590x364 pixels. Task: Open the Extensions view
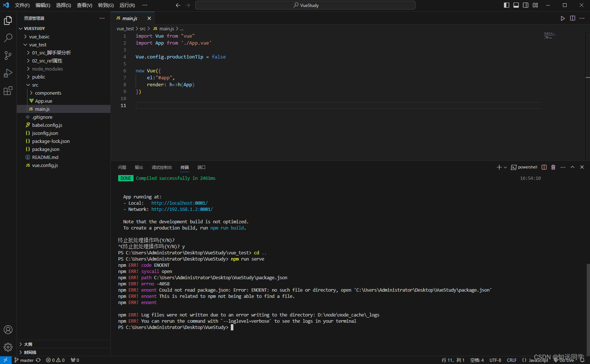click(8, 91)
